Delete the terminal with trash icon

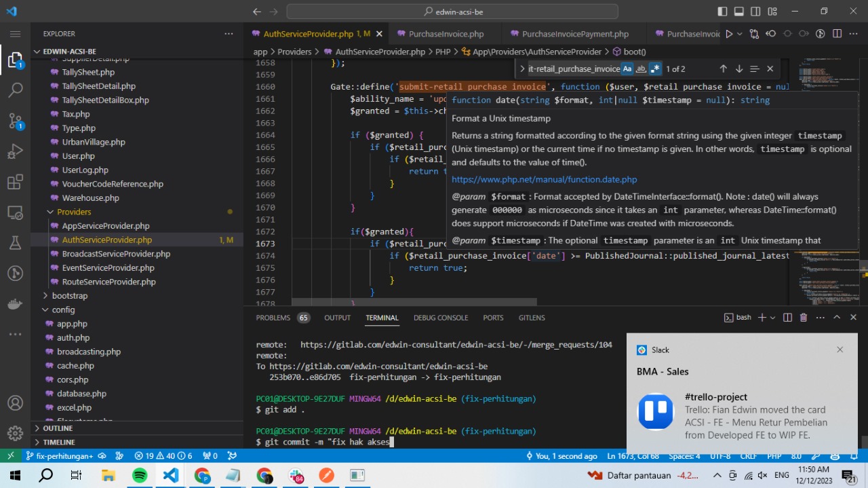pos(804,318)
